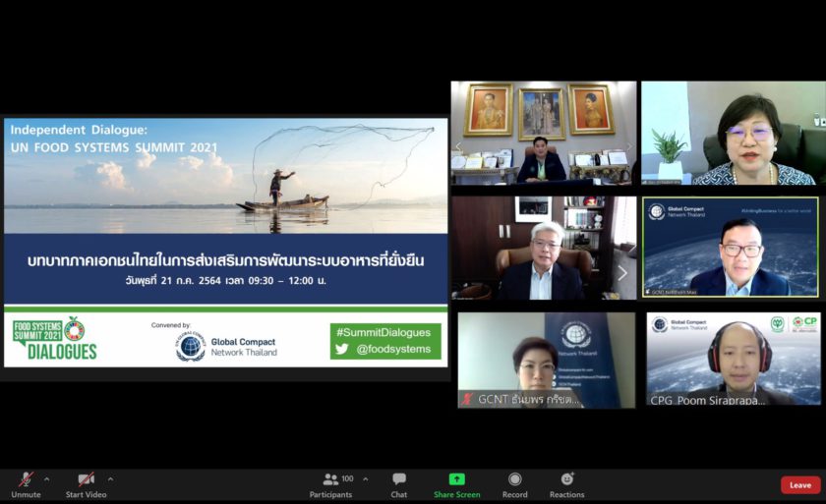Open the Reactions emoji menu
The width and height of the screenshot is (826, 504).
click(x=566, y=480)
